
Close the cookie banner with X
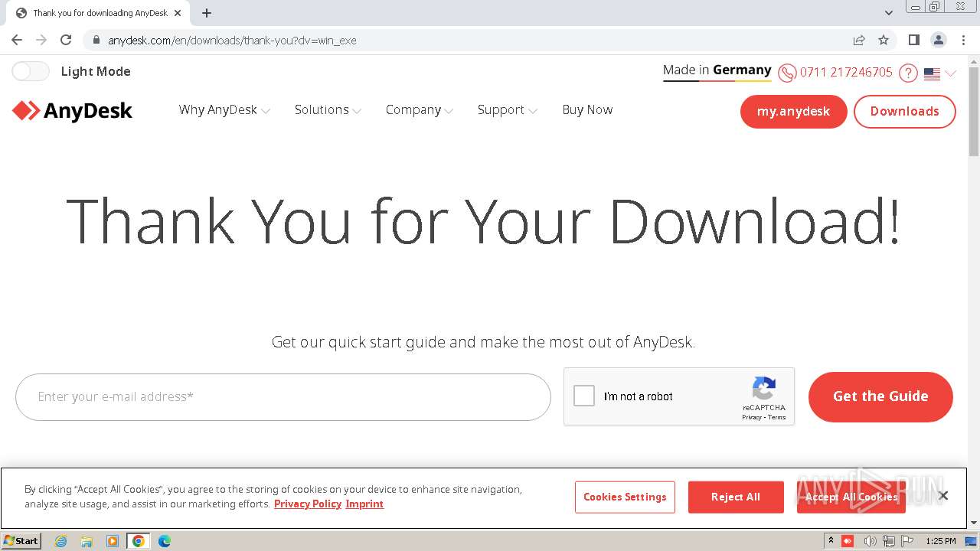pos(943,496)
